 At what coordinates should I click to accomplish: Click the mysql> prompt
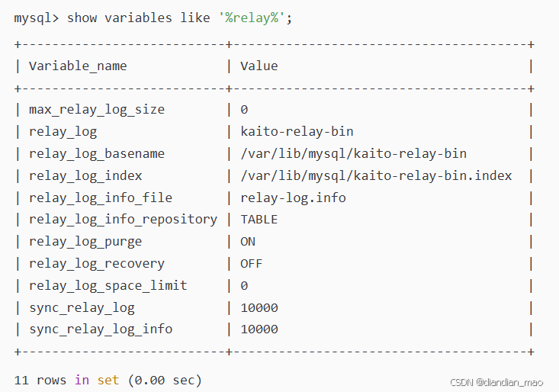coord(37,18)
